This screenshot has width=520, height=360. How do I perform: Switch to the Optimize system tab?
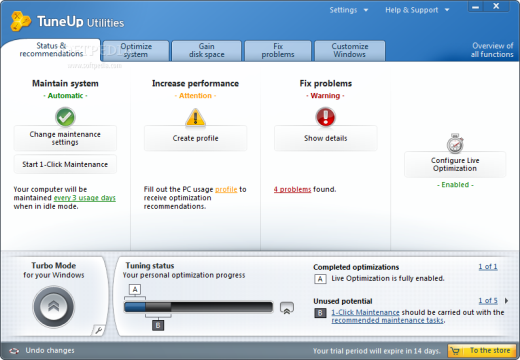pos(136,50)
